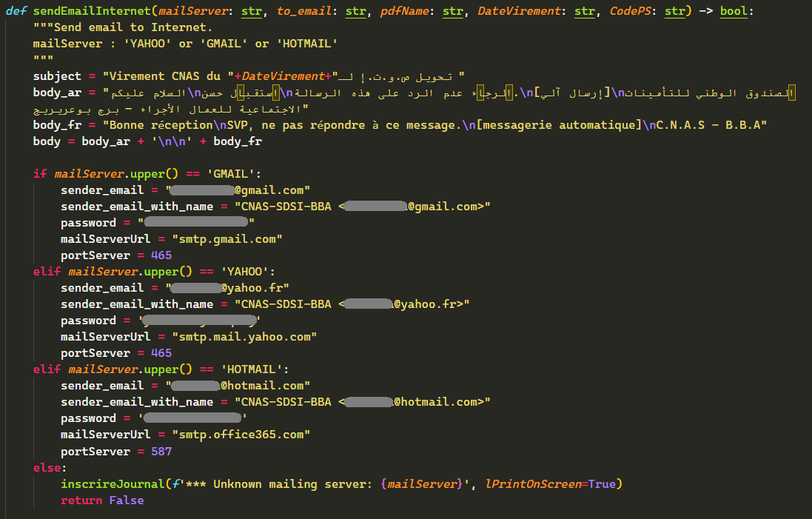Screen dimensions: 812x519
Task: Click the "C.N.A.S - B.B.A" signature text
Action: pos(708,125)
